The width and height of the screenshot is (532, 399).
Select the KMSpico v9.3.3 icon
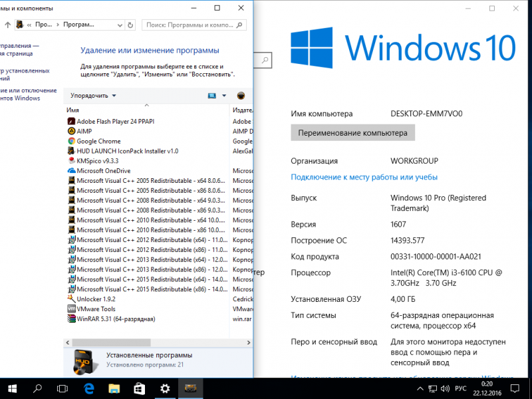[71, 161]
